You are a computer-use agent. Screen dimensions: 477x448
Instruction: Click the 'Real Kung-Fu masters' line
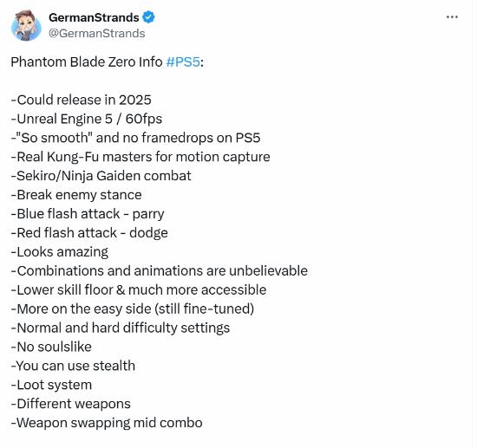coord(140,157)
